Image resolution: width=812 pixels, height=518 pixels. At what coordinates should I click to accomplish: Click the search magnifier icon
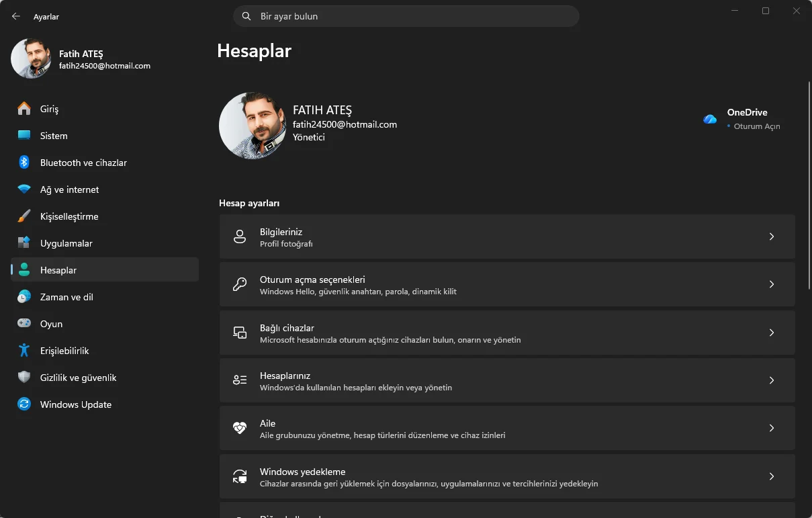click(246, 16)
